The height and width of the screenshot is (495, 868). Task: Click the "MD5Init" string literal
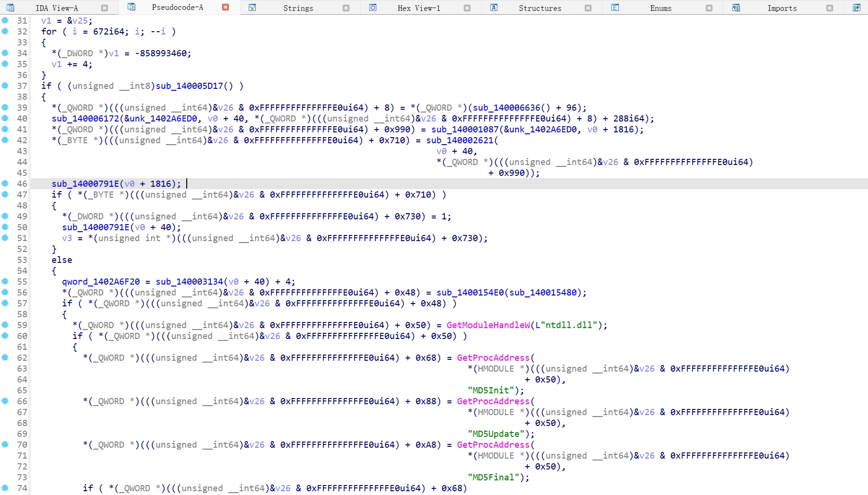[x=490, y=390]
